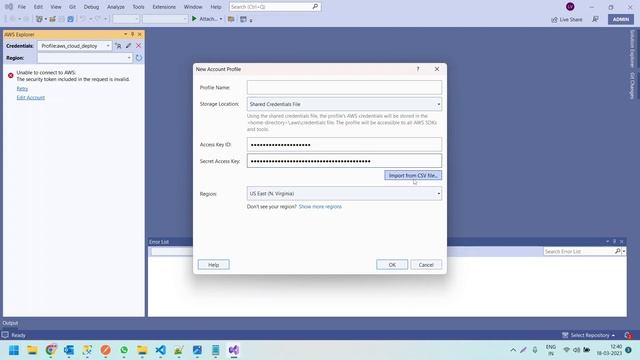Image resolution: width=640 pixels, height=360 pixels.
Task: Open the File menu
Action: point(22,7)
